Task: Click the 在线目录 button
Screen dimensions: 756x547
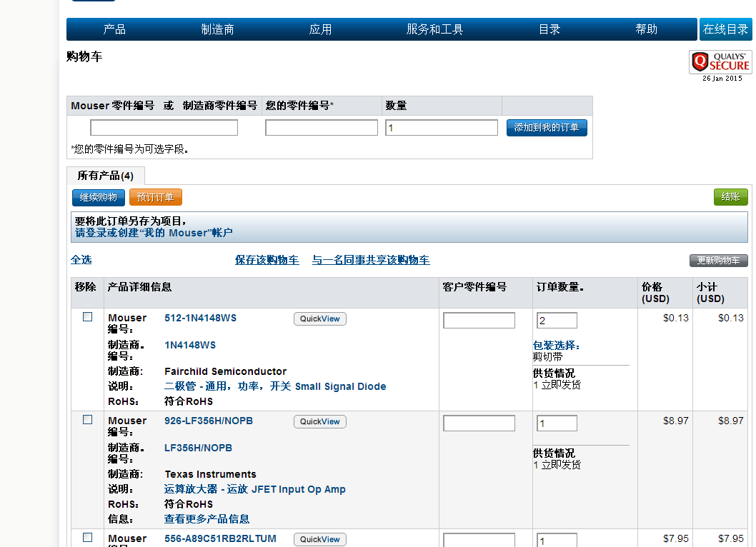Action: (x=725, y=29)
